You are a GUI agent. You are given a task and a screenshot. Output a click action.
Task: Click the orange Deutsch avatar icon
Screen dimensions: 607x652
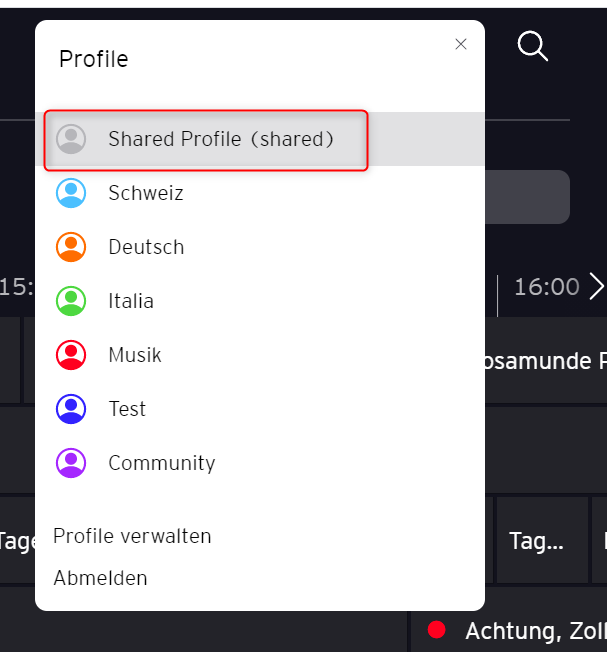[x=71, y=247]
